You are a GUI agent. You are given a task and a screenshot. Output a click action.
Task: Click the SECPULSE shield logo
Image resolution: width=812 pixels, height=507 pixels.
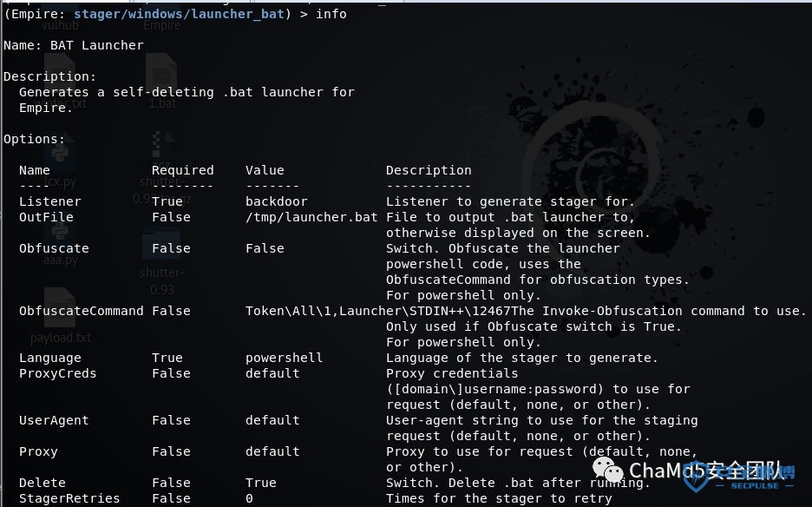coord(696,476)
